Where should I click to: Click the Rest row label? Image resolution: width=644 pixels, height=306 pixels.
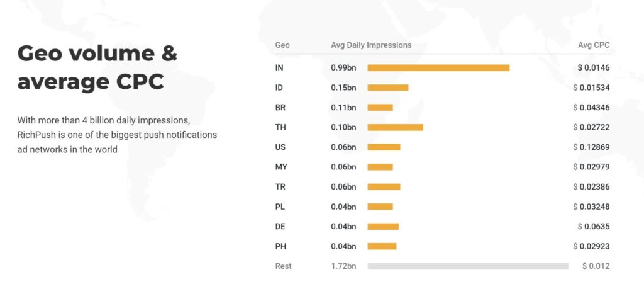click(x=283, y=266)
